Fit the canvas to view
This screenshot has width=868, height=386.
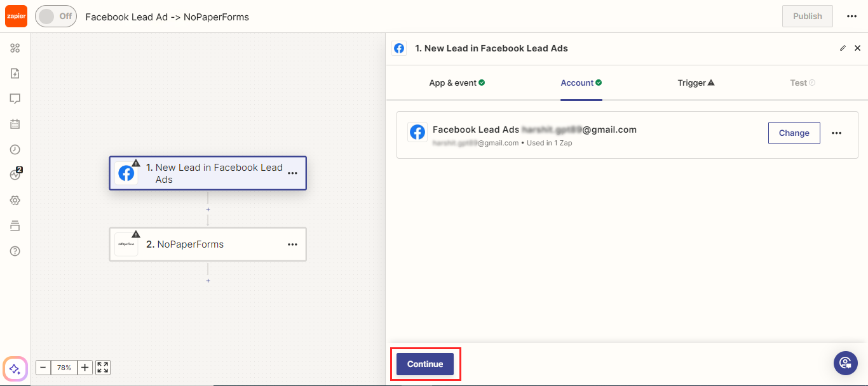point(103,368)
